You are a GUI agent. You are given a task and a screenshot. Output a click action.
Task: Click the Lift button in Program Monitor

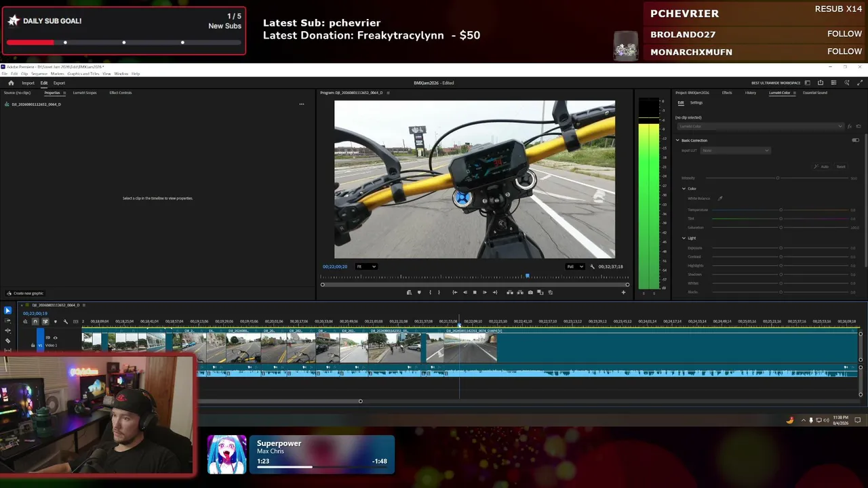(510, 292)
